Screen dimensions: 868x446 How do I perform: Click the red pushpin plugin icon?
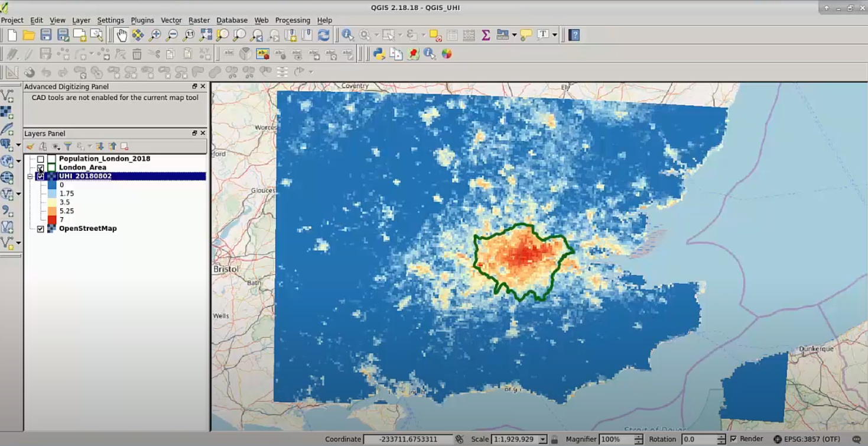coord(413,54)
